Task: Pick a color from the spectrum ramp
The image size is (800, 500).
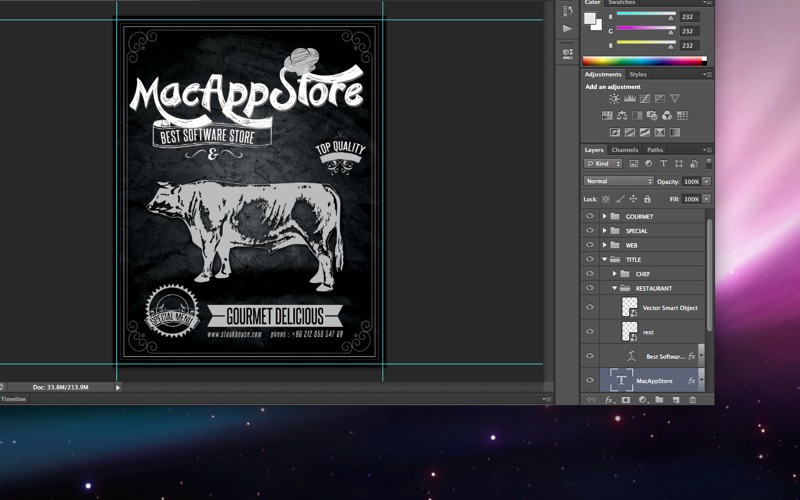Action: pyautogui.click(x=645, y=61)
